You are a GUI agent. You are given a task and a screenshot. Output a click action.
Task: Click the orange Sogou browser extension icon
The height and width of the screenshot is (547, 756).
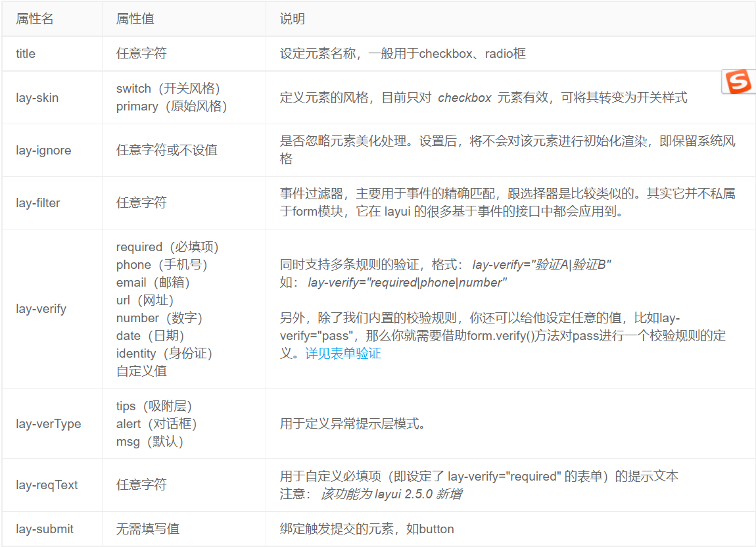click(738, 82)
